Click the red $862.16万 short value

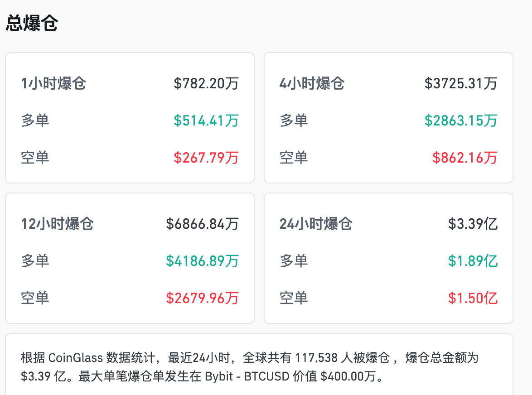pos(464,158)
